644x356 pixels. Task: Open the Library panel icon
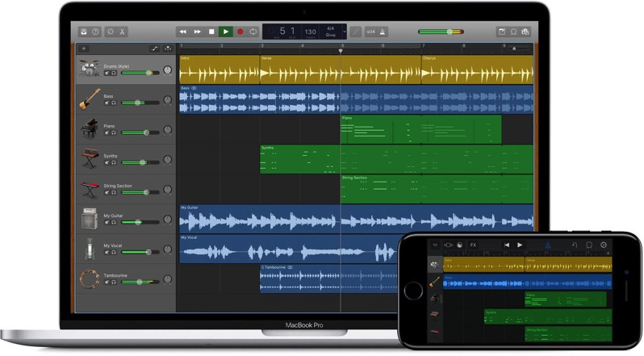point(84,31)
